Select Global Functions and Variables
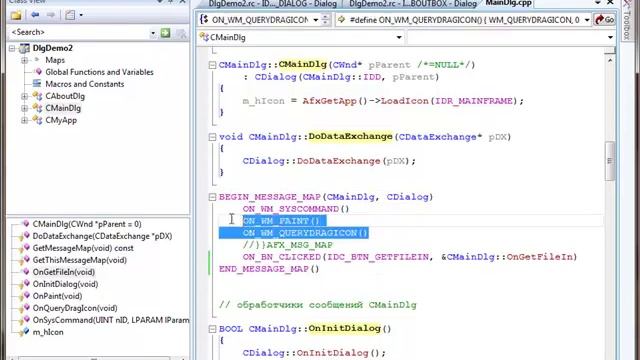 pyautogui.click(x=99, y=72)
